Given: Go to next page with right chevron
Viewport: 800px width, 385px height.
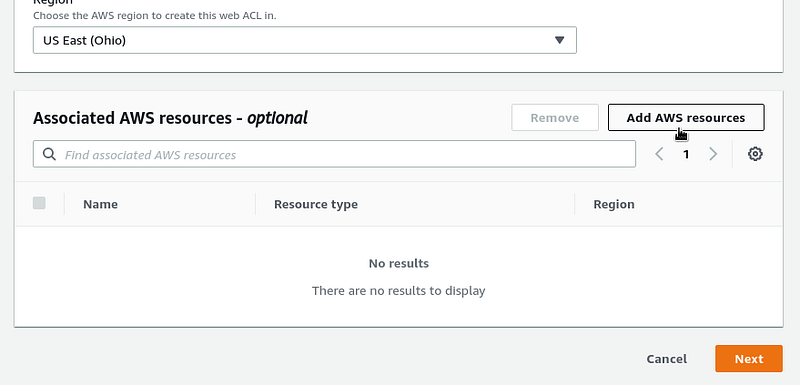Looking at the screenshot, I should (713, 154).
